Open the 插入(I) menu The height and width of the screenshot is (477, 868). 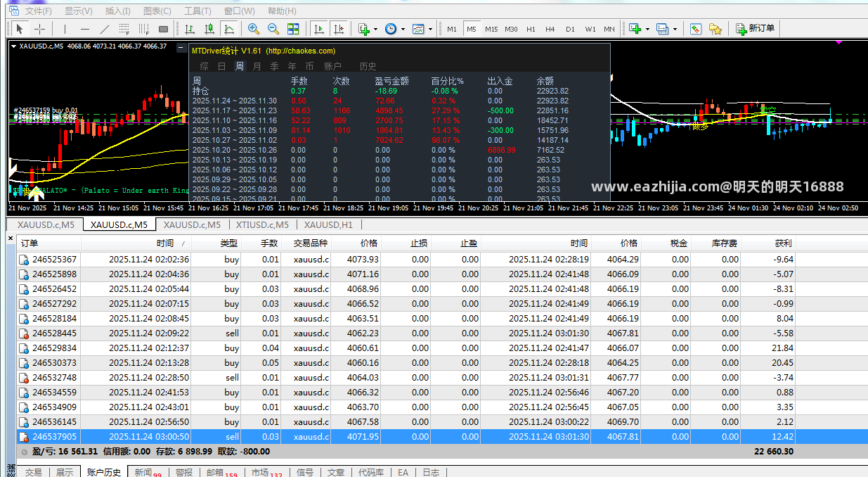point(117,11)
